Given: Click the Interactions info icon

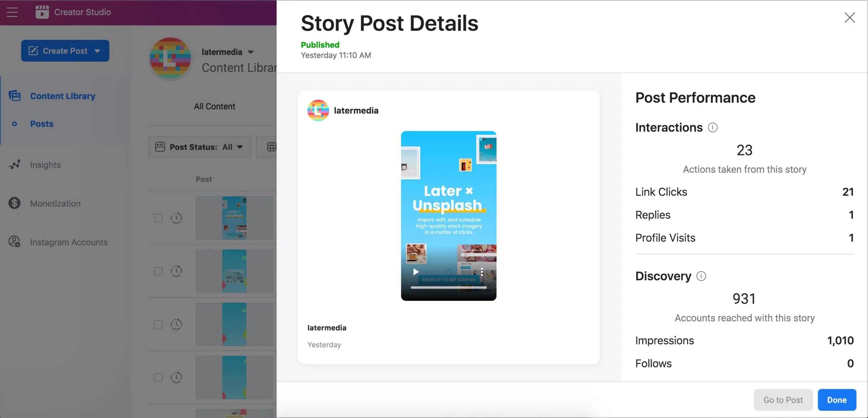Looking at the screenshot, I should [x=713, y=128].
